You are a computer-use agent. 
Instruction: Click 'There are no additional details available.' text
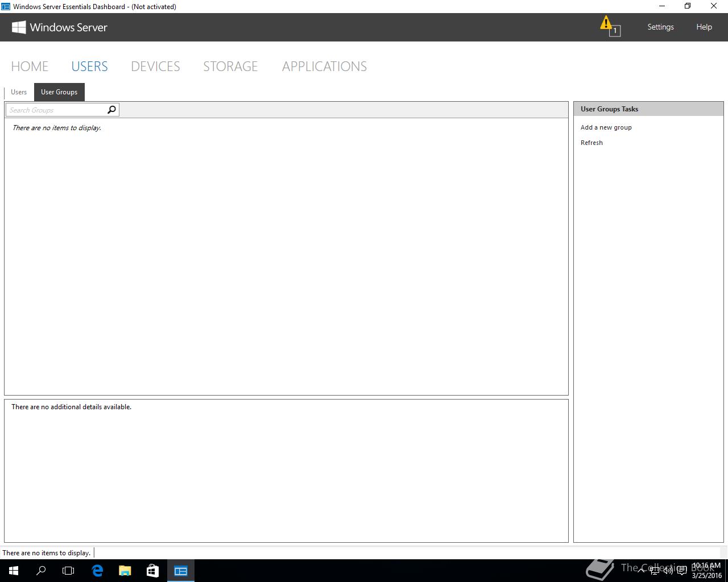[71, 407]
